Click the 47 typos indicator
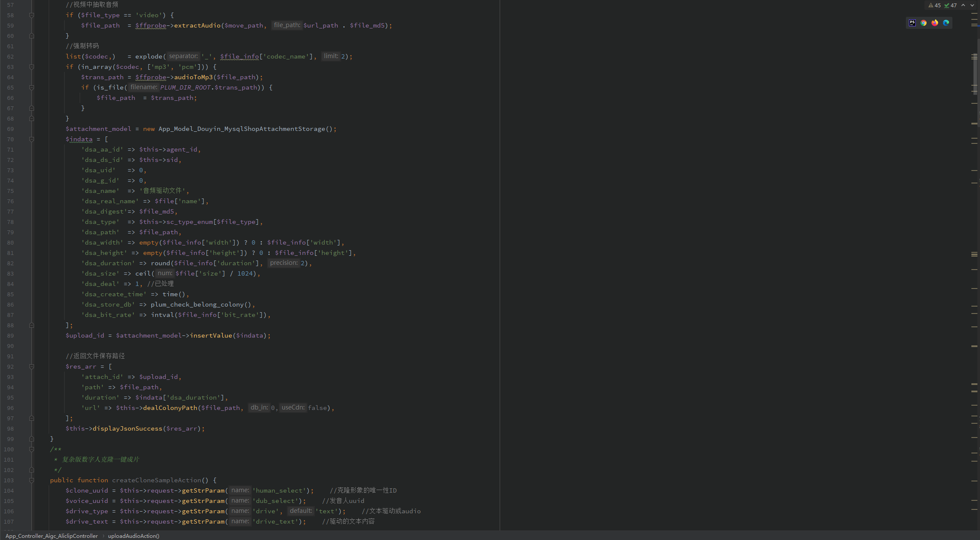Screen dimensions: 980x540 pos(950,6)
